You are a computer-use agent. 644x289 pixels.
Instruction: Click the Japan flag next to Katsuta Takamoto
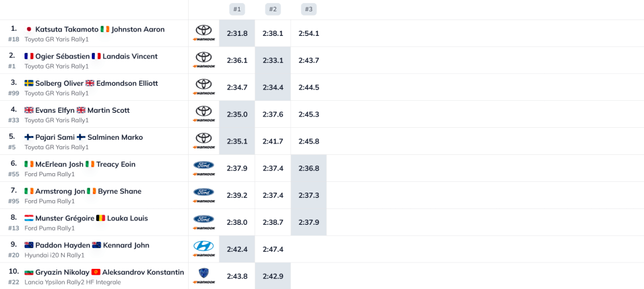[28, 30]
